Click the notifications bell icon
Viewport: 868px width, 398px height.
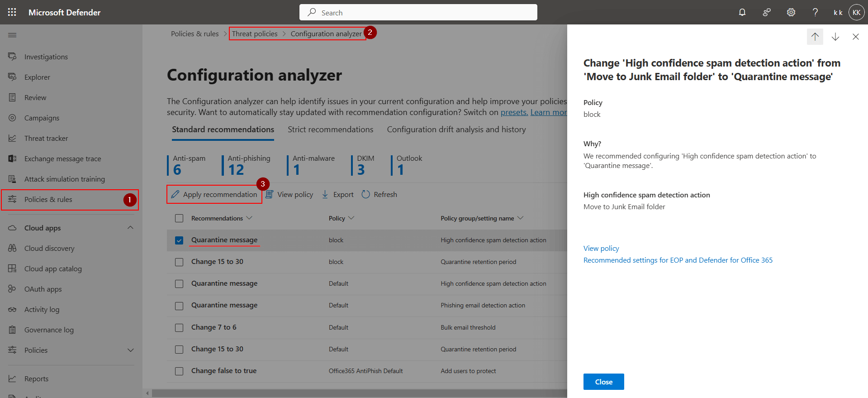(x=742, y=12)
